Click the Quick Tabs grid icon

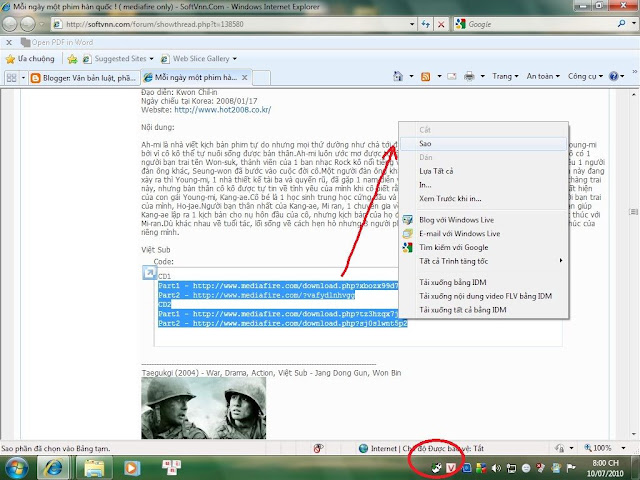[x=12, y=76]
